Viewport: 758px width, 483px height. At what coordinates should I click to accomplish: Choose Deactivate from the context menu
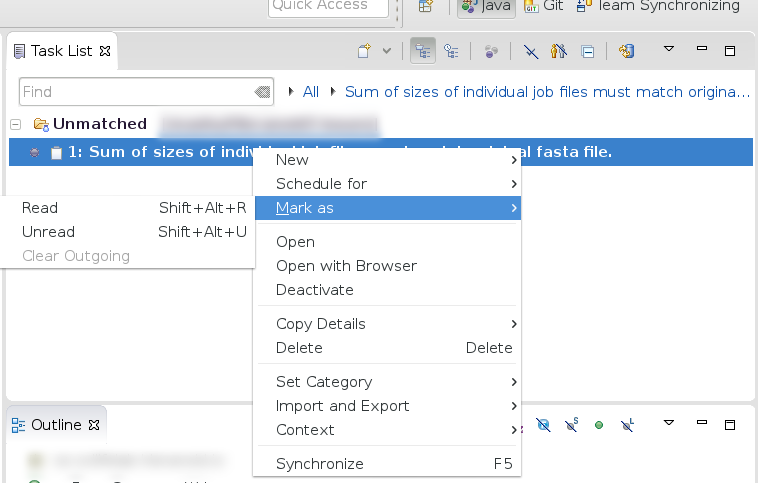click(x=388, y=290)
